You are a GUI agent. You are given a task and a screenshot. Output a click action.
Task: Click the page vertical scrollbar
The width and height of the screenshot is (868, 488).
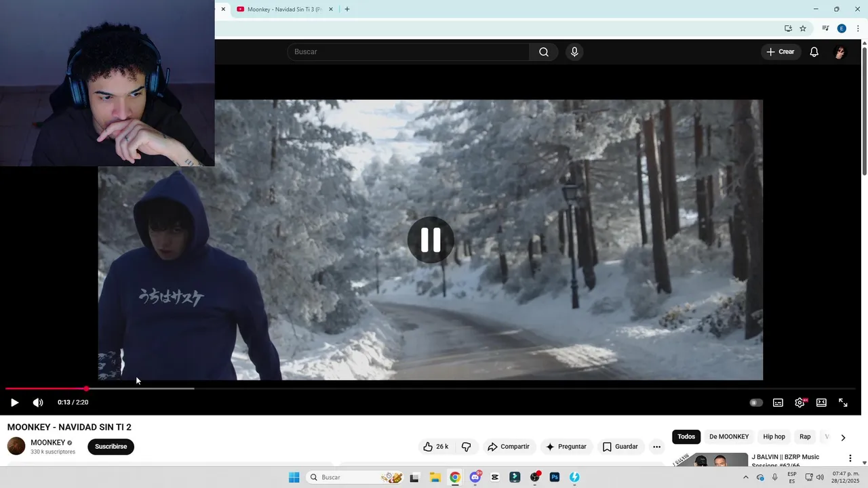[864, 112]
